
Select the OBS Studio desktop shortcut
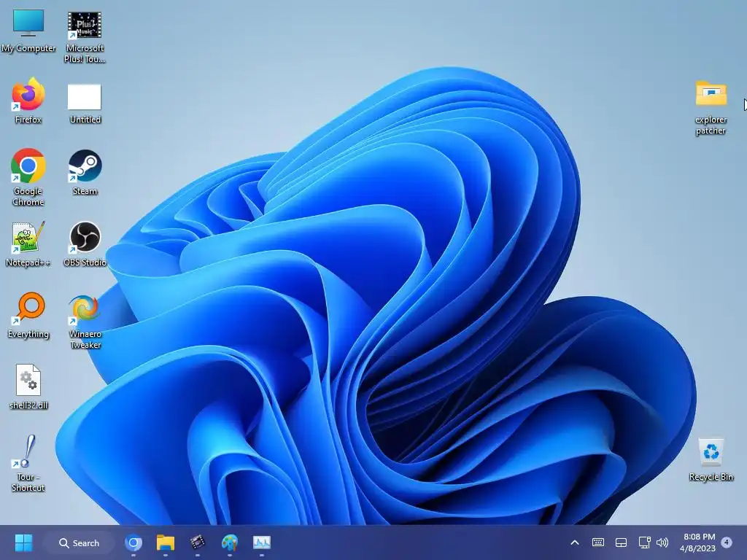(x=85, y=244)
